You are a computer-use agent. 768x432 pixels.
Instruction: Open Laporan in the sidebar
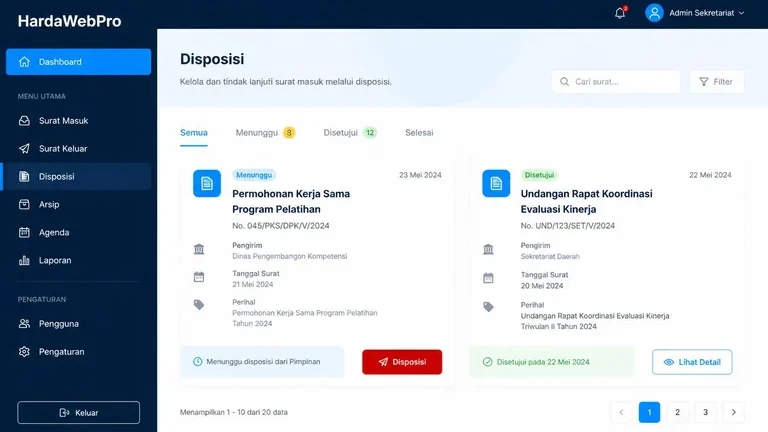pyautogui.click(x=78, y=260)
